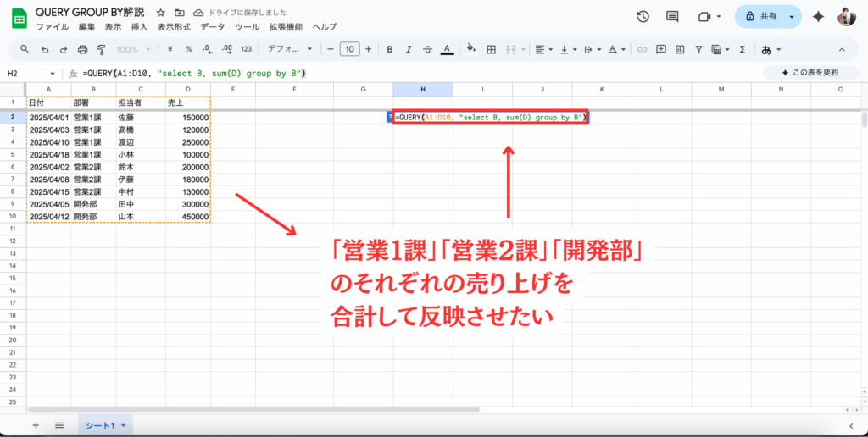Open the comments icon at top right
Image resolution: width=868 pixels, height=437 pixels.
point(672,17)
